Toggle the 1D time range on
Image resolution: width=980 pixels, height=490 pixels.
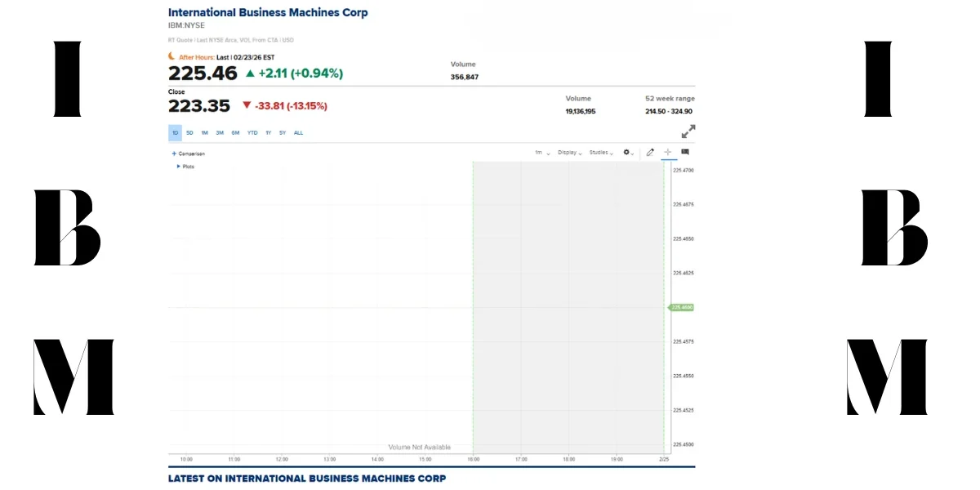coord(175,132)
